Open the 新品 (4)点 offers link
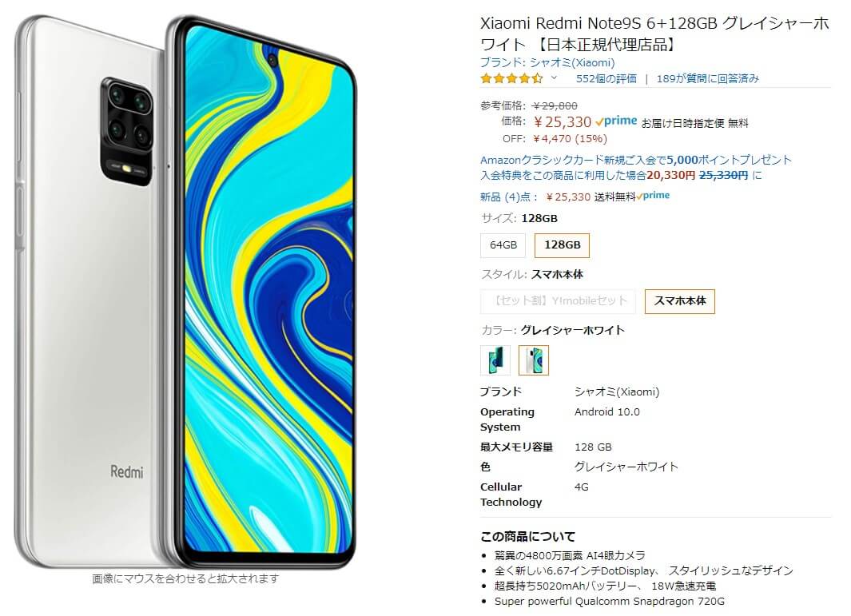The image size is (851, 616). point(510,197)
